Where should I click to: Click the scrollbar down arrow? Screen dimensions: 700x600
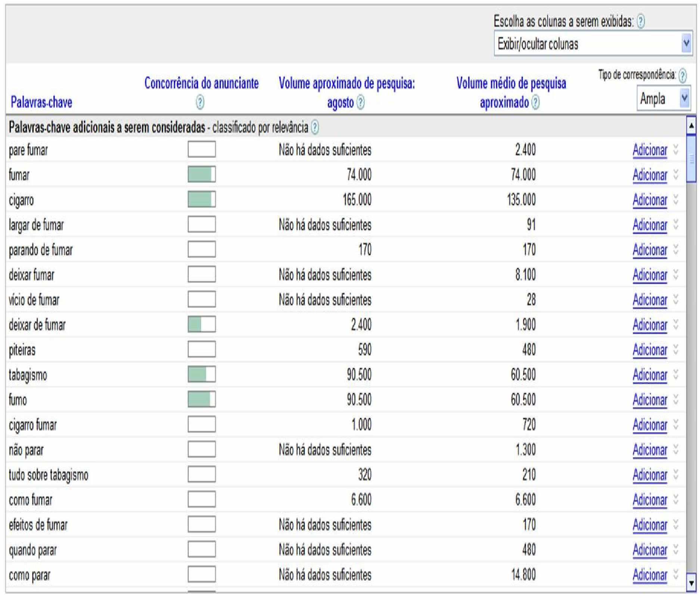691,582
